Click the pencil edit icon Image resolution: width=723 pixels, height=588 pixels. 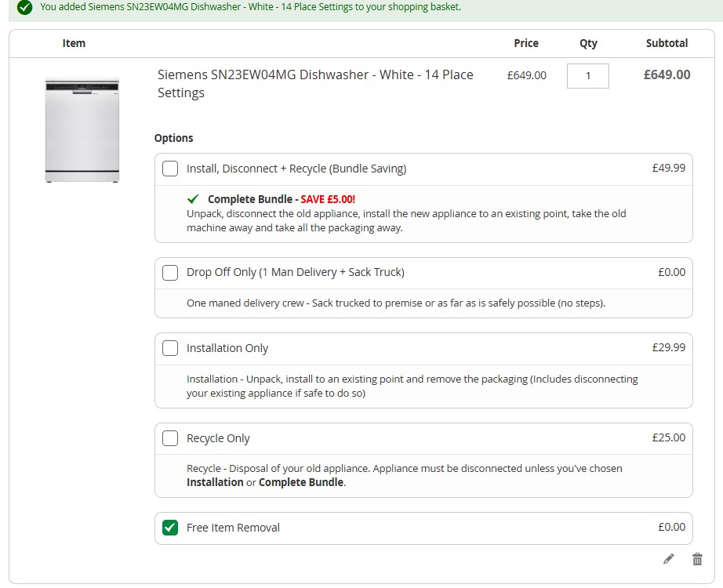click(668, 559)
